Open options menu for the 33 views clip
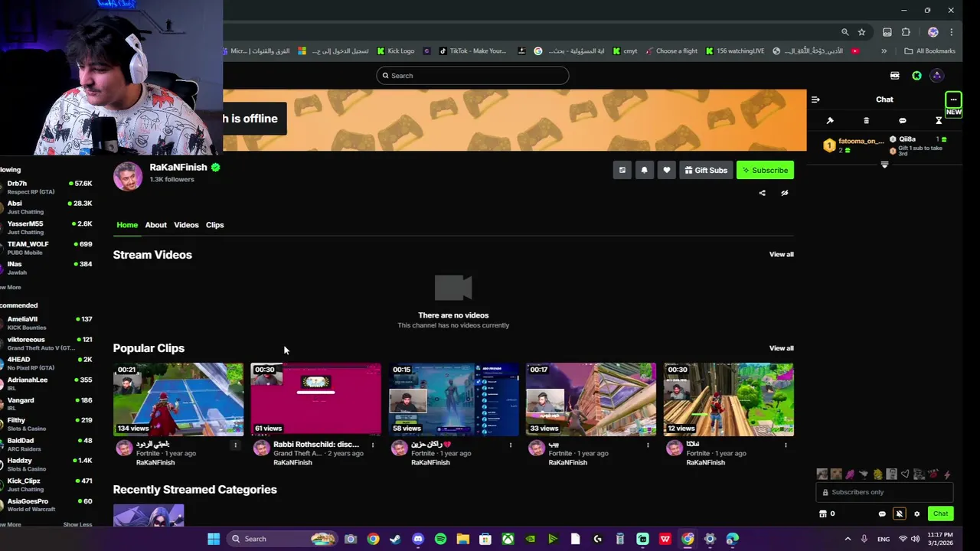This screenshot has width=980, height=551. point(648,445)
